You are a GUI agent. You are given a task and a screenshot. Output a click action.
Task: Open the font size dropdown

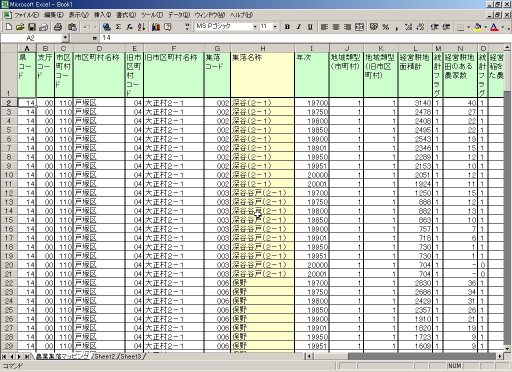click(x=275, y=26)
